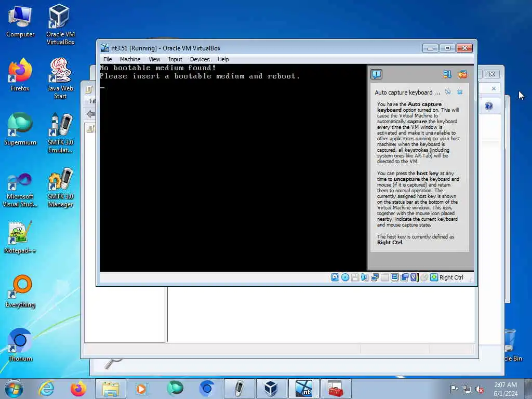This screenshot has width=532, height=399.
Task: Click the network adapters status icon
Action: click(x=375, y=277)
